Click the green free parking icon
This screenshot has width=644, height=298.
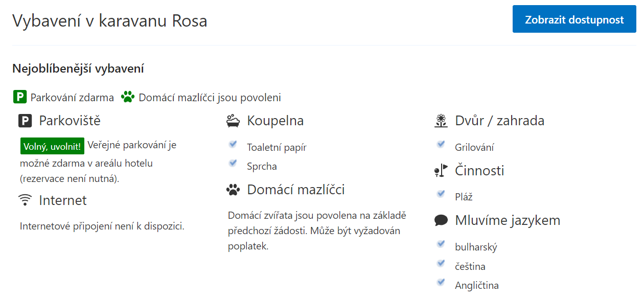(x=19, y=97)
